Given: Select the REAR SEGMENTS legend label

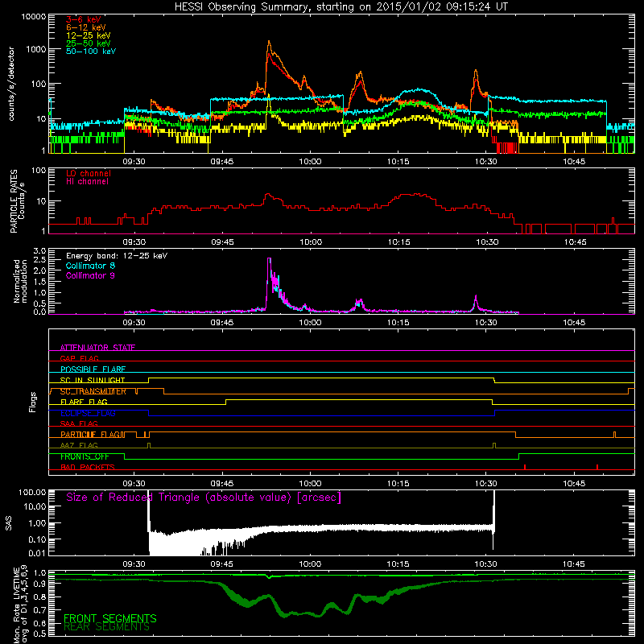Looking at the screenshot, I should [x=106, y=627].
